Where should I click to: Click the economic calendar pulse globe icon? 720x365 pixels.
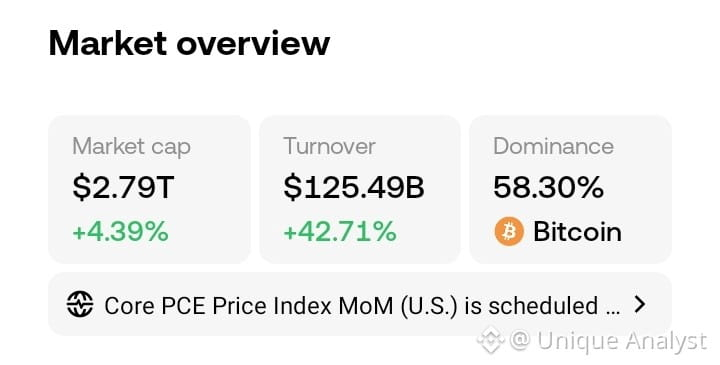tap(80, 304)
